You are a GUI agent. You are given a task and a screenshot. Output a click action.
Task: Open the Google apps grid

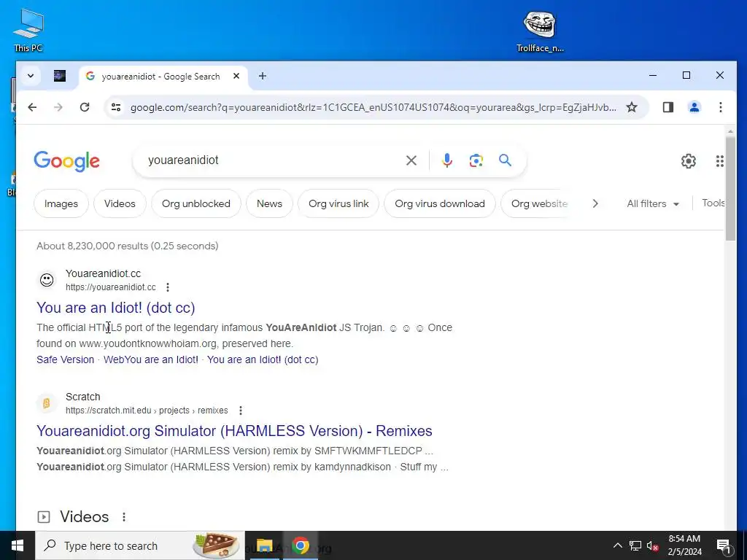[720, 161]
